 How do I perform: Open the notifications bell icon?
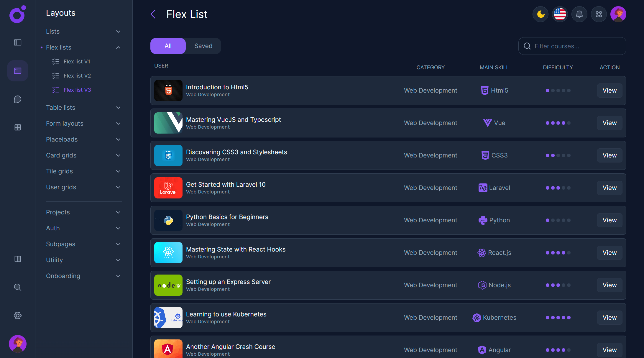pyautogui.click(x=579, y=14)
